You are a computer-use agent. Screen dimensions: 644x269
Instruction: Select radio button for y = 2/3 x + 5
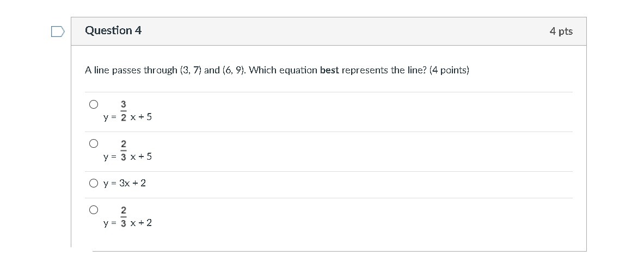(94, 143)
